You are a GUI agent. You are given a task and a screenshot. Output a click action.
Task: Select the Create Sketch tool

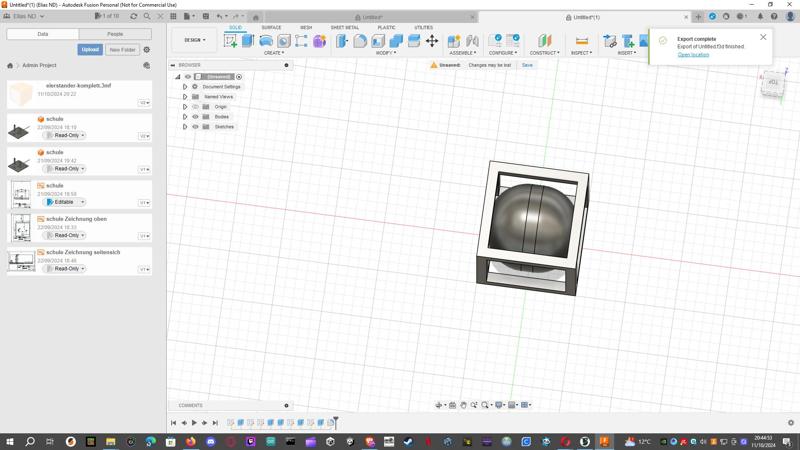231,41
